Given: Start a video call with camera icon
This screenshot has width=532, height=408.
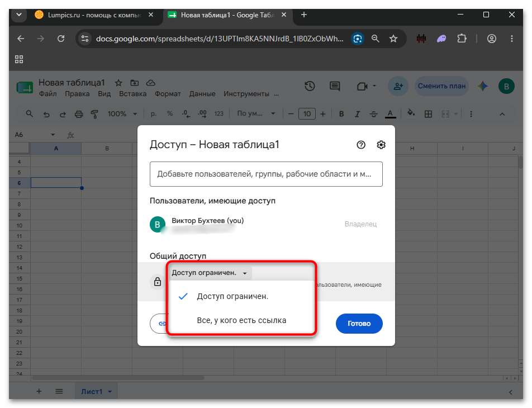Looking at the screenshot, I should 362,86.
